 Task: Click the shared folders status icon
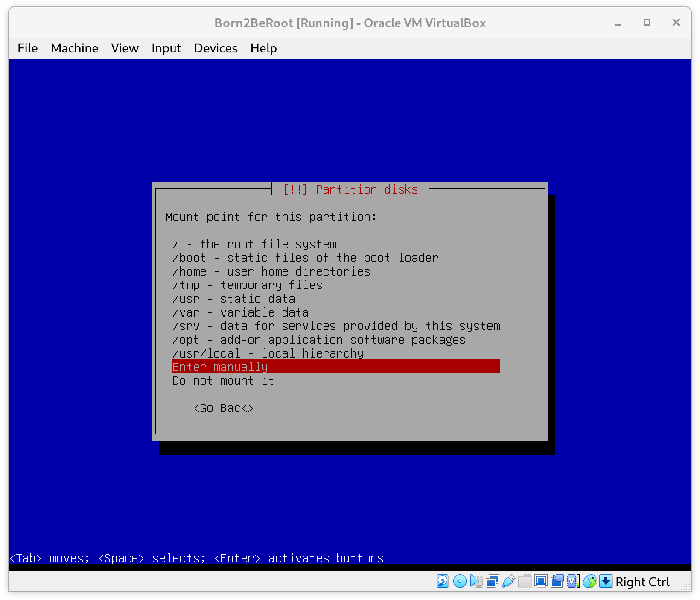point(525,581)
